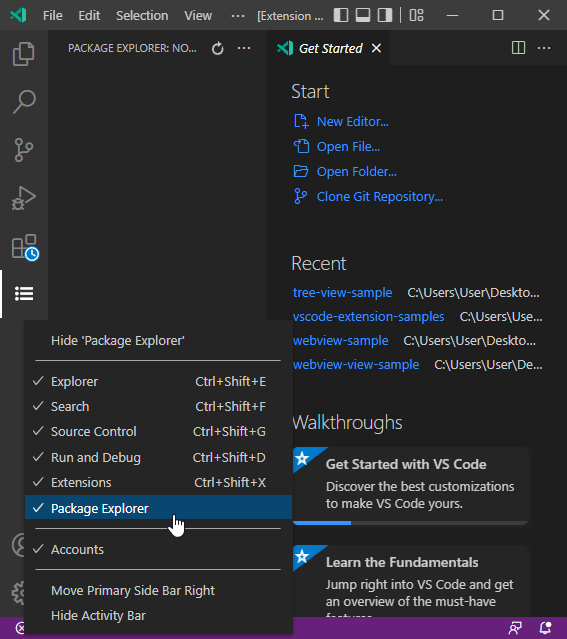
Task: Open Package Explorer more actions ellipsis
Action: [244, 48]
